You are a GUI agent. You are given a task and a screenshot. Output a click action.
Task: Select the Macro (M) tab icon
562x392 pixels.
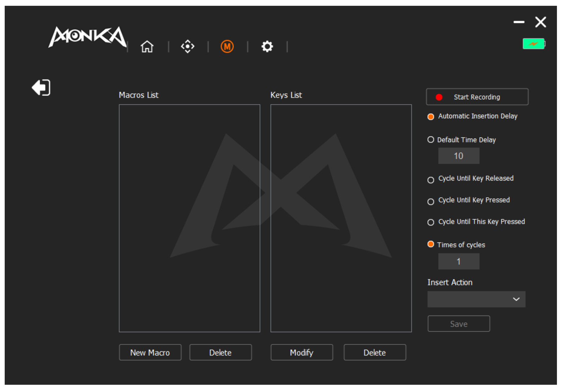227,47
